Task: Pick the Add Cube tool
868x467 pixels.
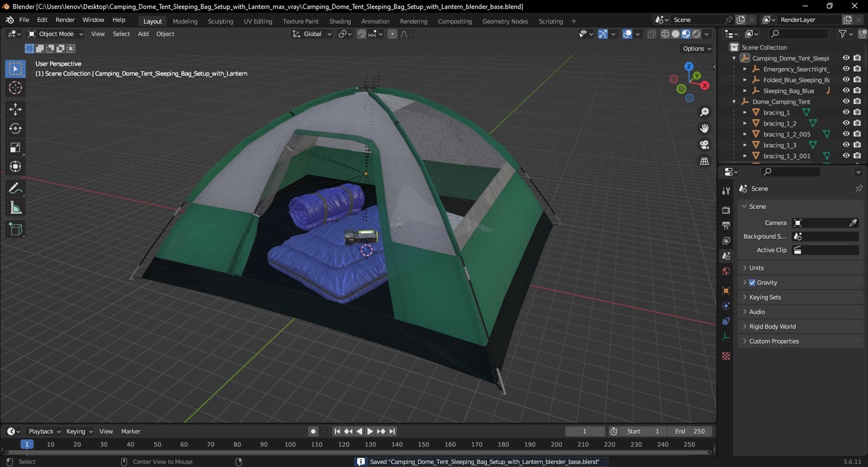Action: (15, 229)
